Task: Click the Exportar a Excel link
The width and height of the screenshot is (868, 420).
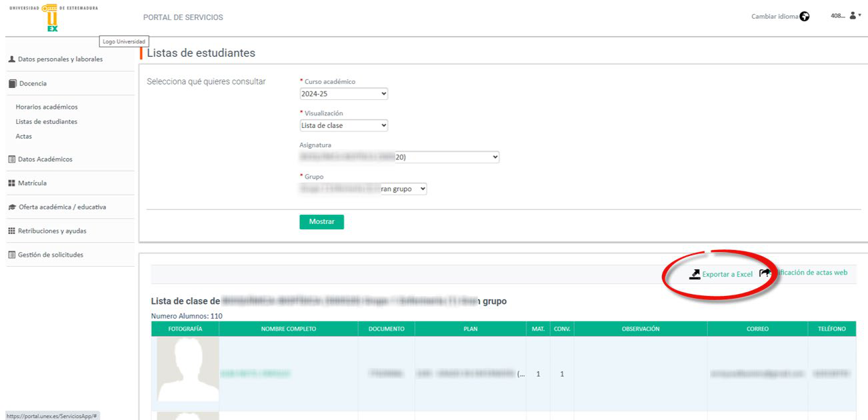Action: (727, 275)
